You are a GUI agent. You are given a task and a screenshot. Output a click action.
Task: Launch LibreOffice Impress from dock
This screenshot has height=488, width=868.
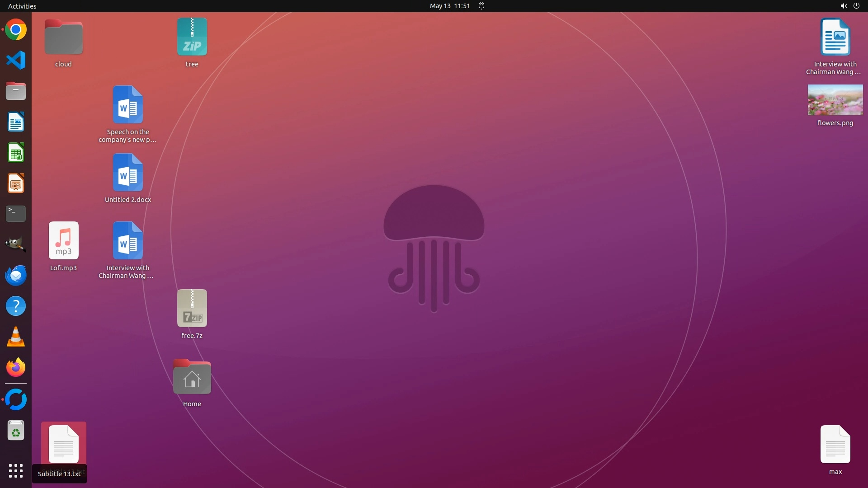[16, 183]
